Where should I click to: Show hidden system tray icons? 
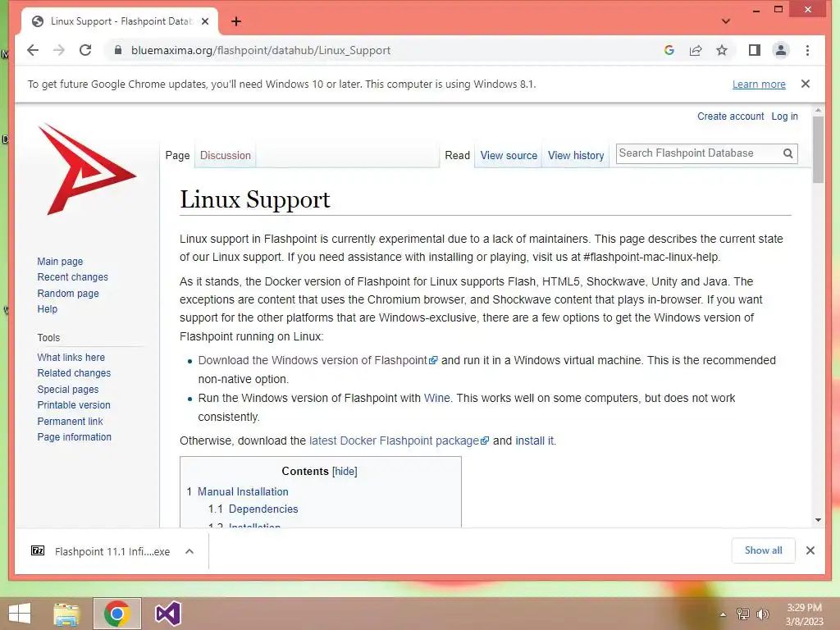pyautogui.click(x=724, y=614)
